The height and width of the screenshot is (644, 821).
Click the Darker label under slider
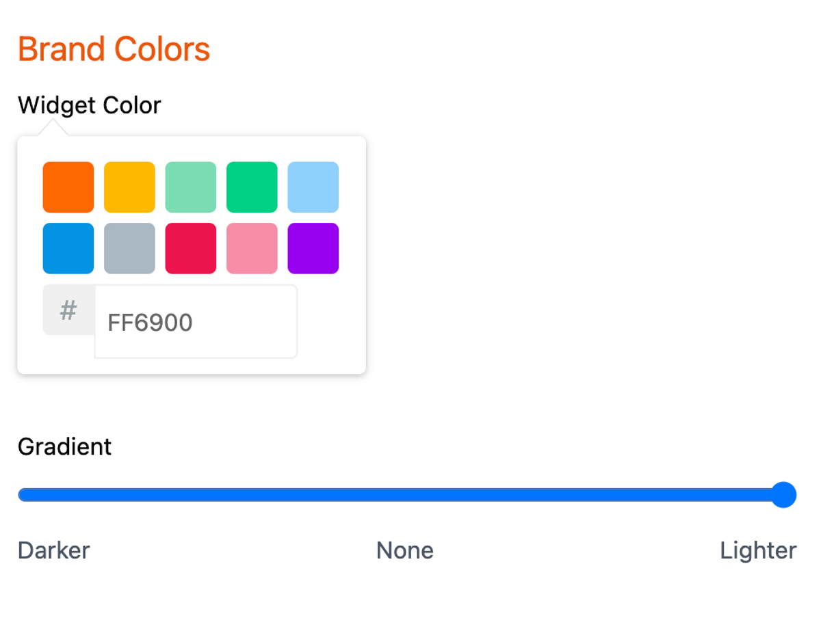click(53, 550)
